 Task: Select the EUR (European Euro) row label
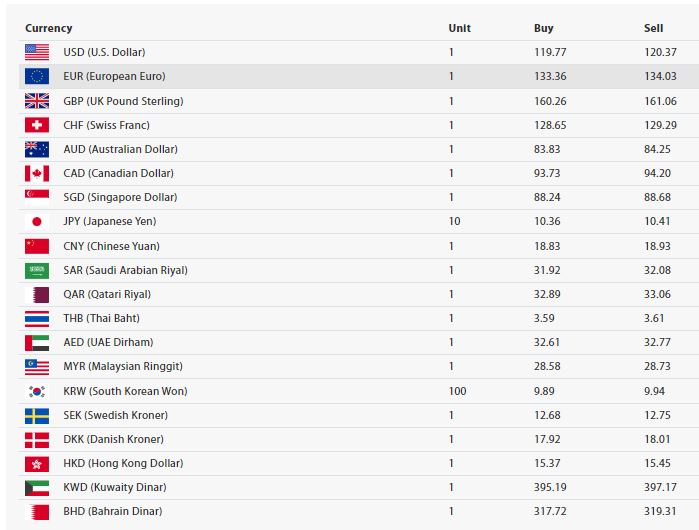pos(114,76)
